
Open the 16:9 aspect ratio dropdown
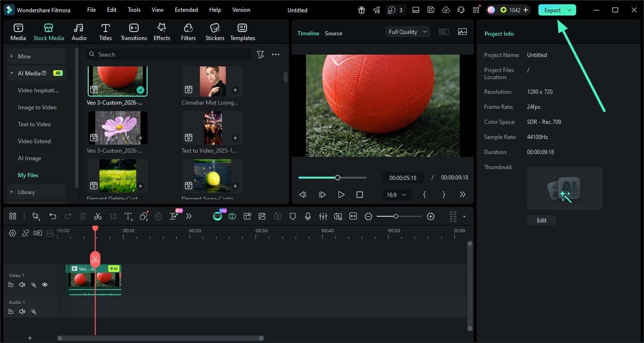pyautogui.click(x=396, y=195)
